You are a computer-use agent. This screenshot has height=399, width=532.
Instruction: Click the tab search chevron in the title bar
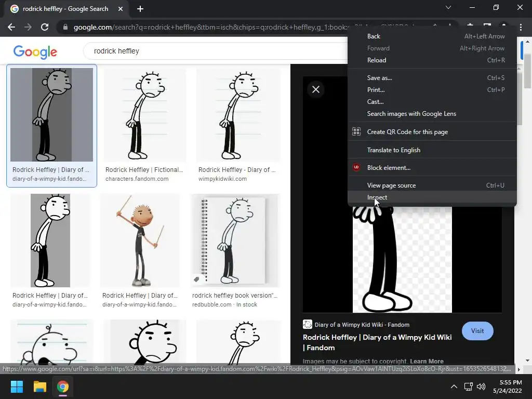pos(448,7)
